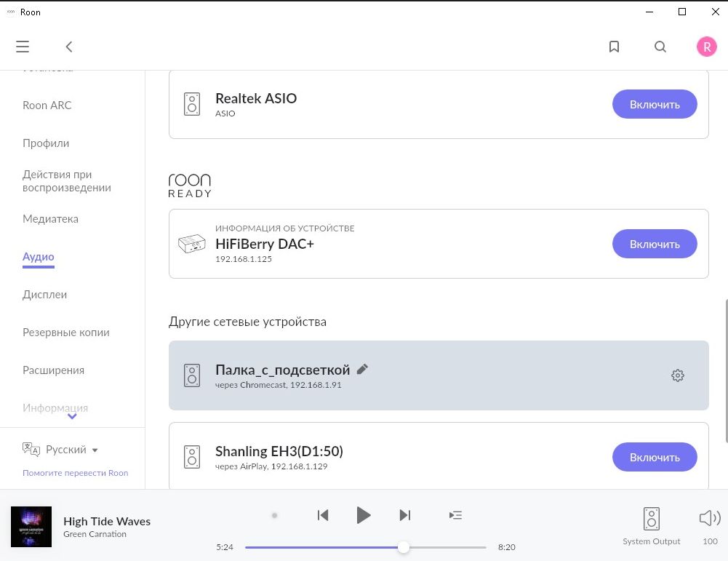Enable the Realtek ASIO device

tap(655, 105)
